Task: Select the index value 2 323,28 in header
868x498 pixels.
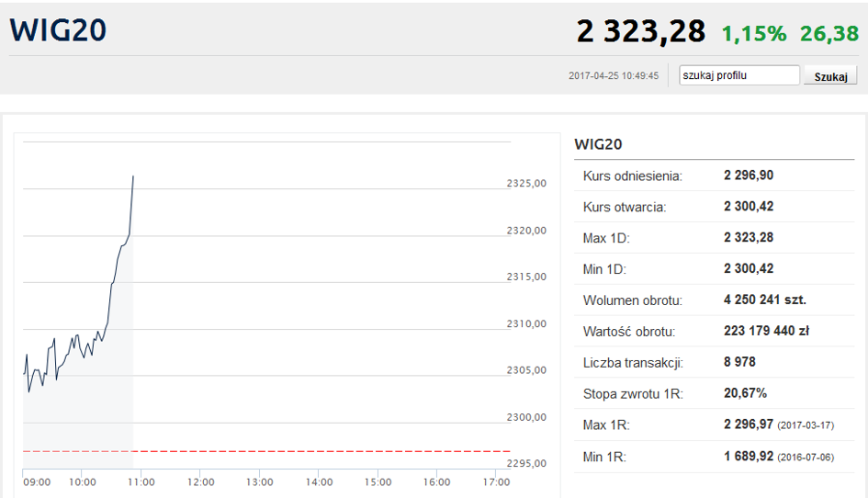Action: point(641,31)
